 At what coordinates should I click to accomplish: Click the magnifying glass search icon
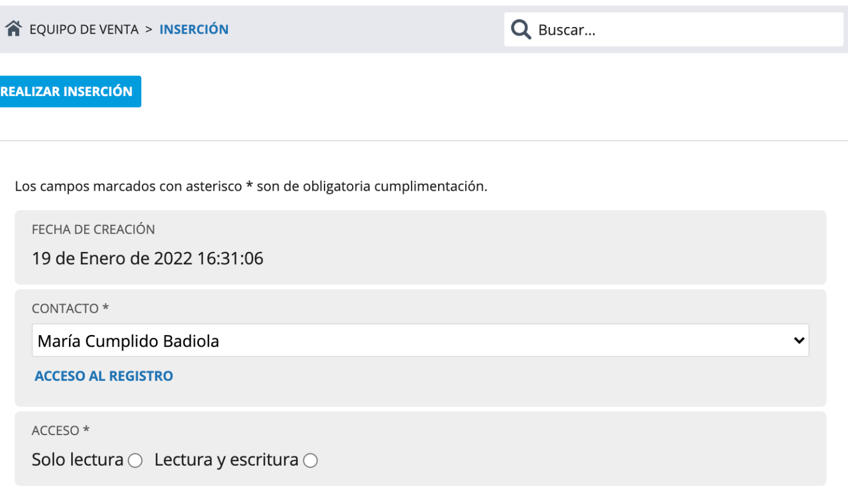click(x=521, y=29)
